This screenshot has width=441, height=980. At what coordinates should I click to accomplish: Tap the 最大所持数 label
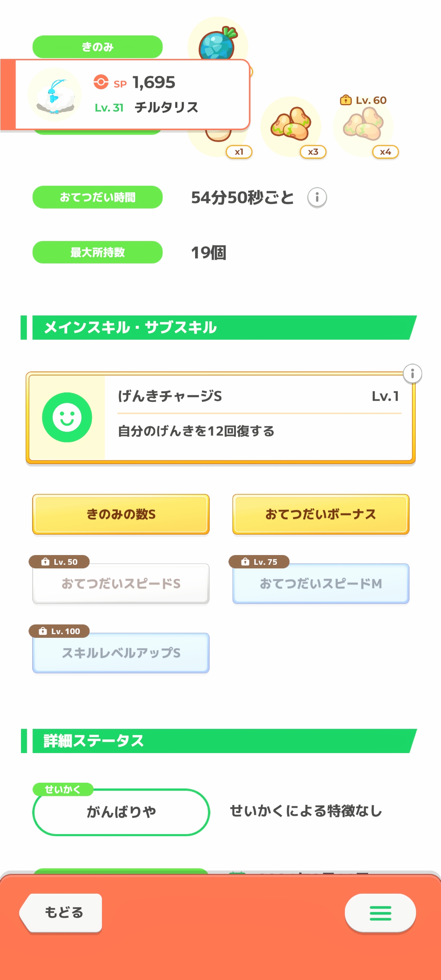97,252
